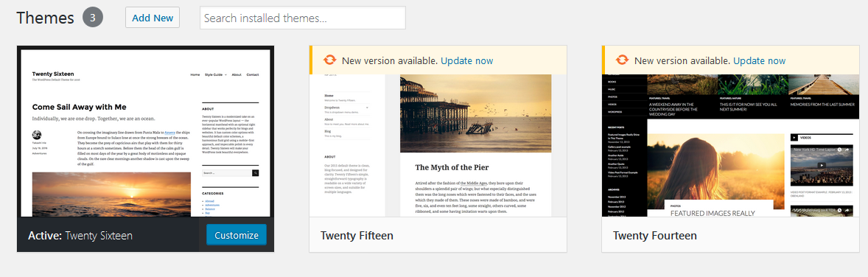
Task: Click the update refresh icon on Twenty Fifteen
Action: [330, 60]
